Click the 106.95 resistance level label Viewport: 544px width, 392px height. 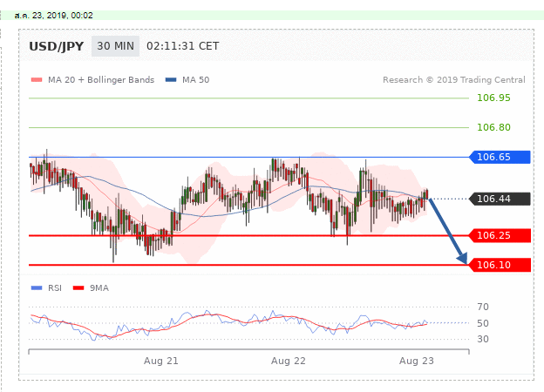pos(493,98)
